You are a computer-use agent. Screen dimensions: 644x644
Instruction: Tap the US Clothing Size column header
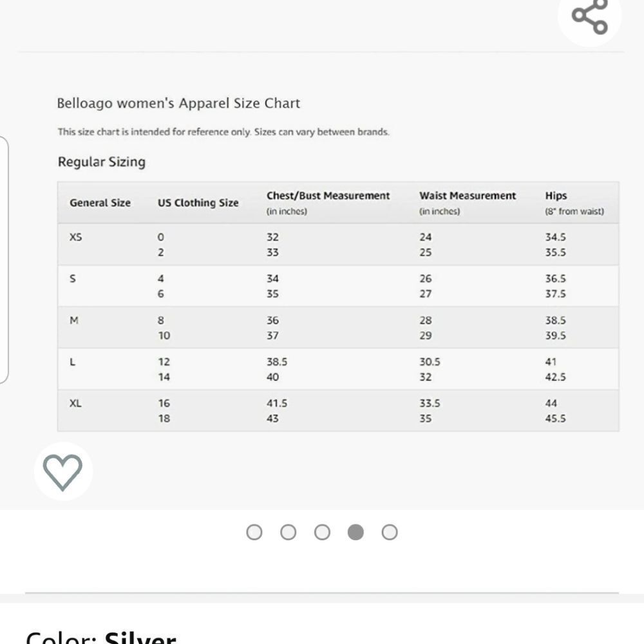pos(198,203)
